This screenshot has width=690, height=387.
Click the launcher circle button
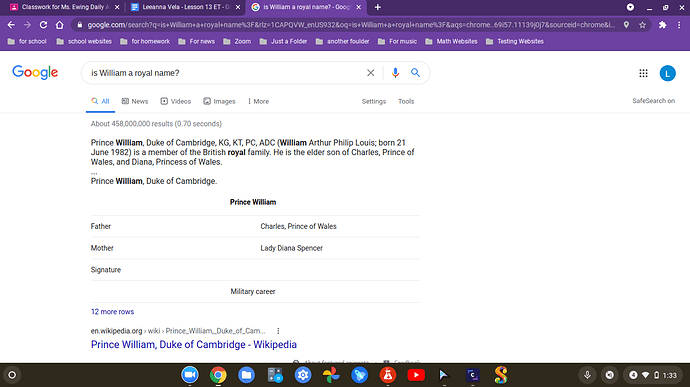pos(12,375)
